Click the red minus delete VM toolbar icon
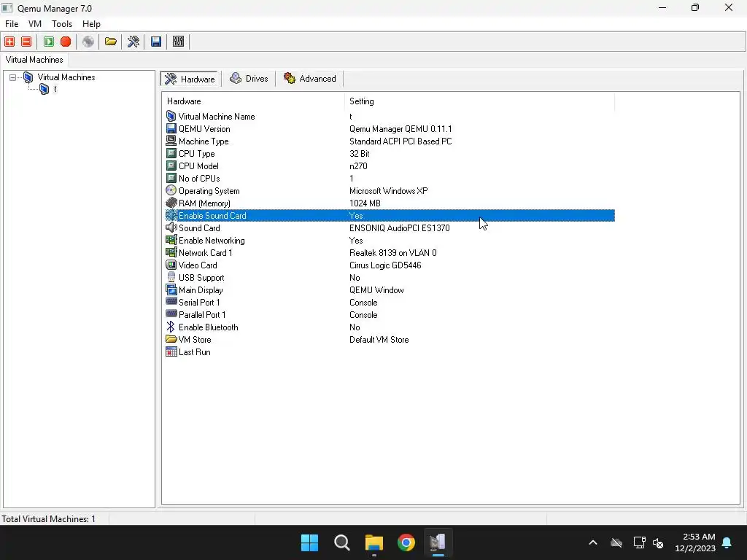This screenshot has width=747, height=560. pyautogui.click(x=27, y=42)
